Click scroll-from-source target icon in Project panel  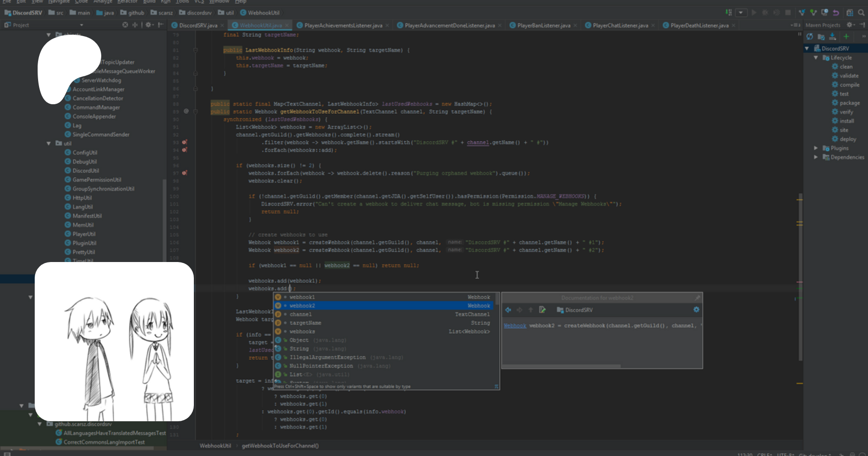(x=125, y=25)
